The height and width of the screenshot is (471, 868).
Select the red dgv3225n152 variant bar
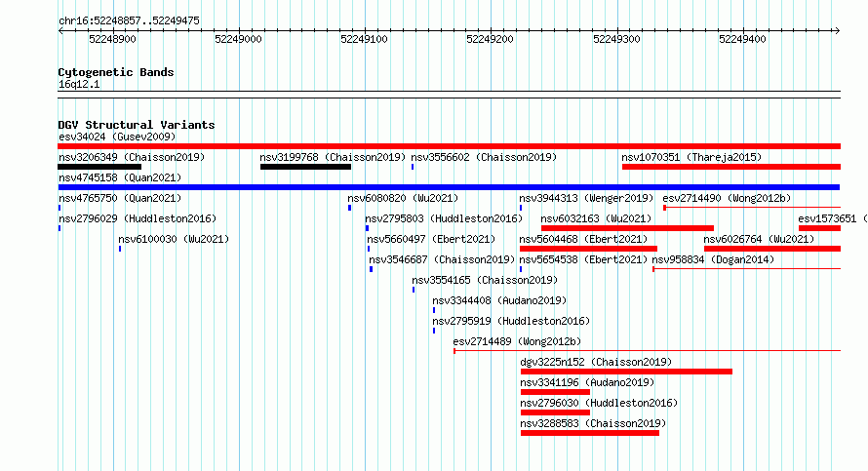(626, 372)
